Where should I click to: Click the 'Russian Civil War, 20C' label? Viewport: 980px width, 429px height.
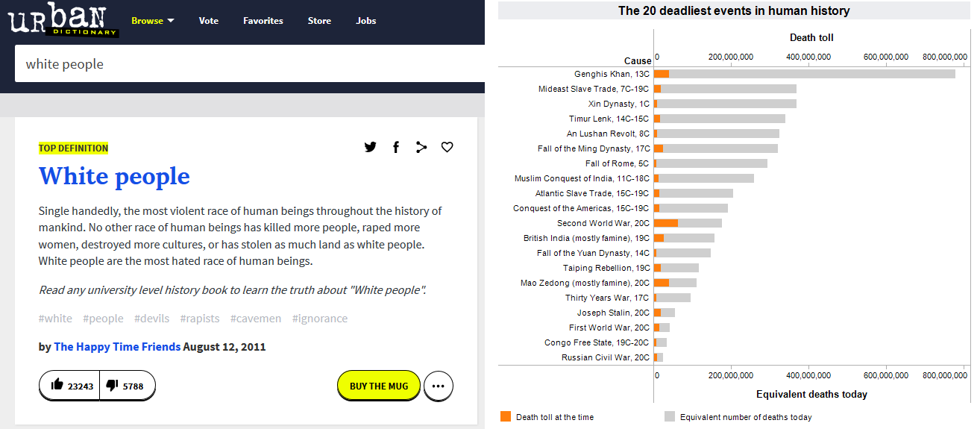[x=606, y=357]
